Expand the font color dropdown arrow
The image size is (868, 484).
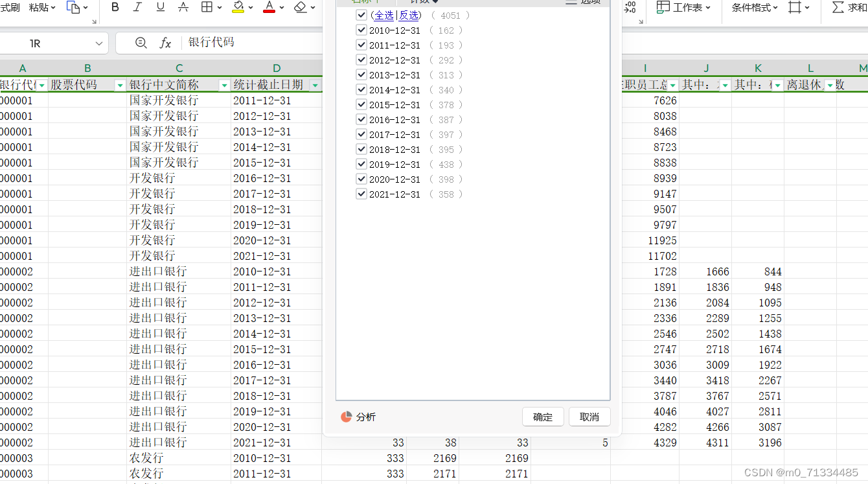(x=281, y=8)
